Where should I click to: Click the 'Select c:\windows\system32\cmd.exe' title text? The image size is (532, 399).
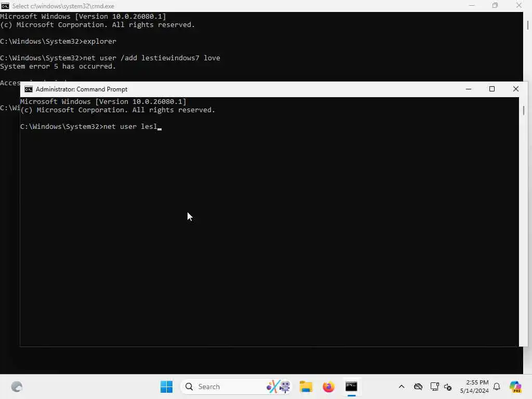pos(63,6)
